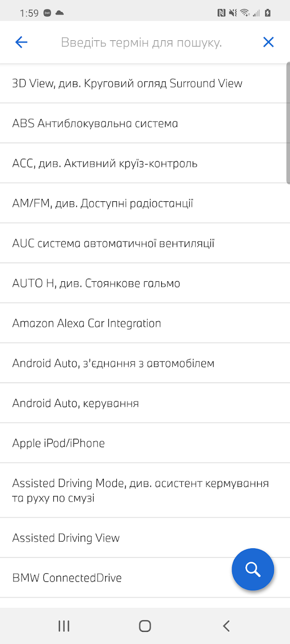Clear search with the X icon
Image resolution: width=290 pixels, height=644 pixels.
coord(268,42)
